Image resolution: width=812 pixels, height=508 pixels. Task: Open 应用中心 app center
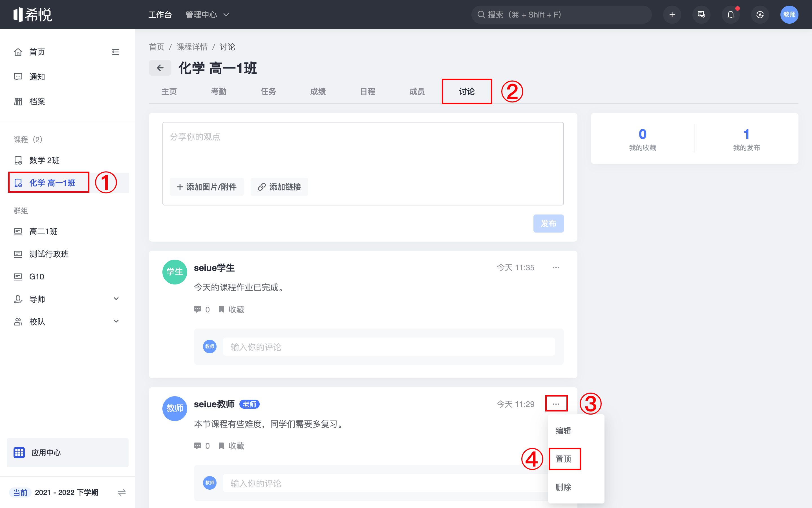tap(67, 452)
